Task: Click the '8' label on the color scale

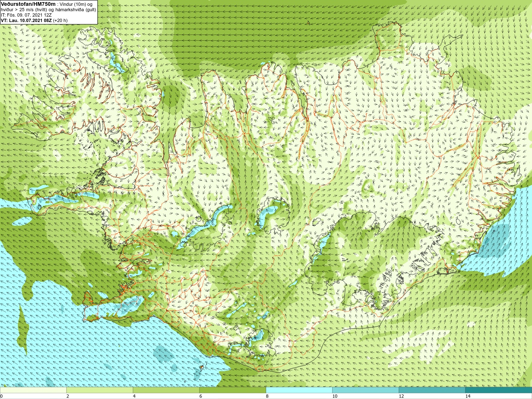Action: pyautogui.click(x=267, y=396)
